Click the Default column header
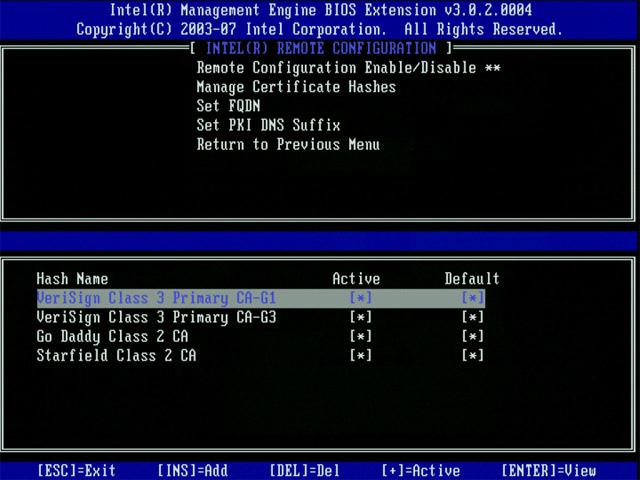This screenshot has width=640, height=480. click(472, 279)
